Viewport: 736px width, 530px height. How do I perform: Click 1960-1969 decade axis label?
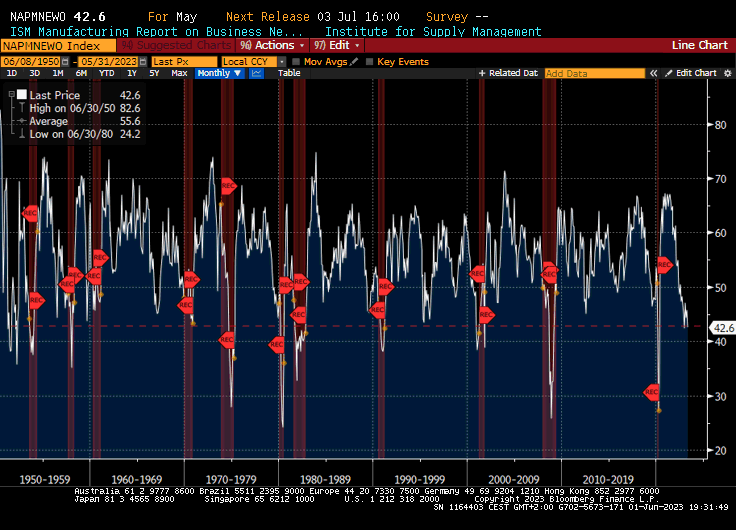point(137,479)
